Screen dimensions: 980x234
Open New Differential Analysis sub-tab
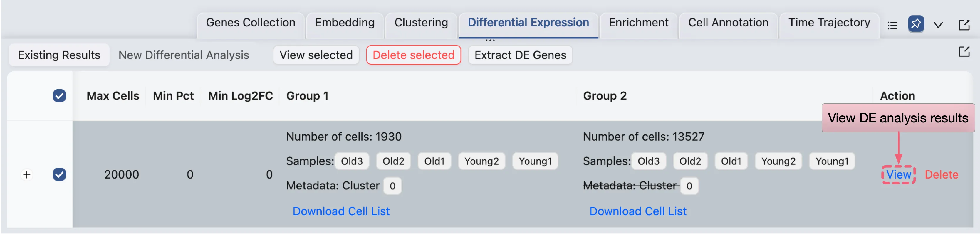click(184, 55)
